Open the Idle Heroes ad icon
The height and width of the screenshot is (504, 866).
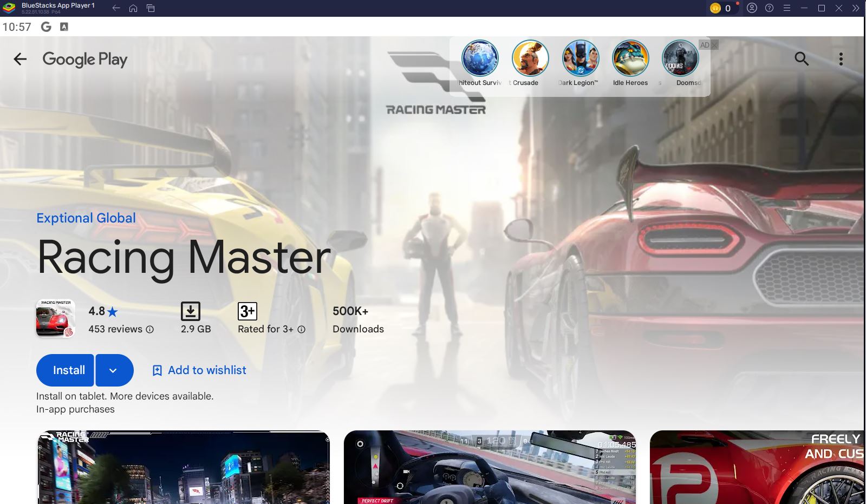[630, 58]
